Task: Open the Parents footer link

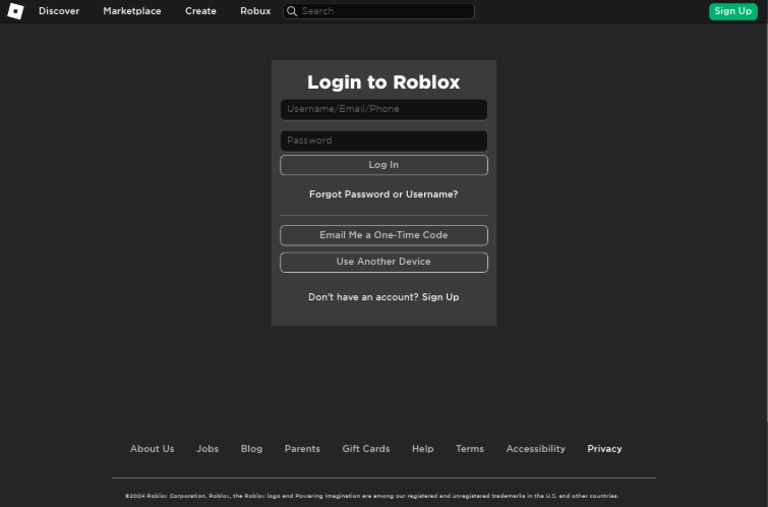Action: (302, 449)
